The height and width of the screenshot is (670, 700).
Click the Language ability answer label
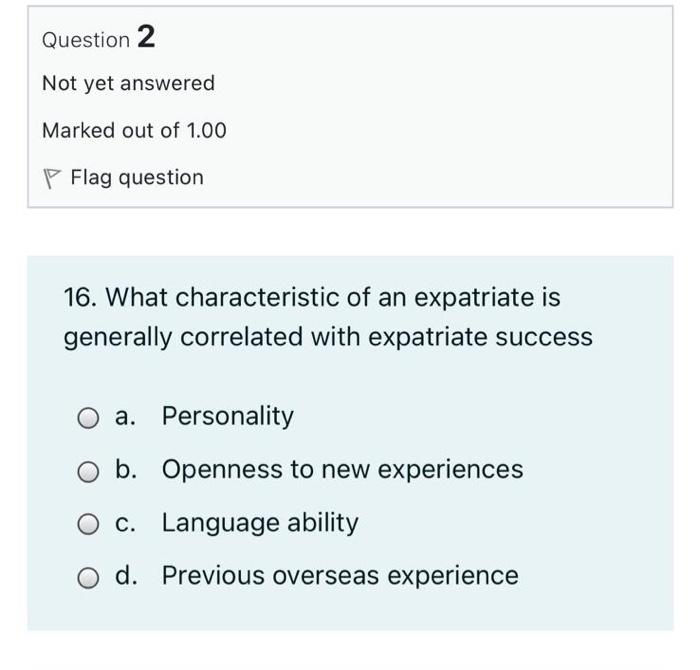click(x=259, y=523)
